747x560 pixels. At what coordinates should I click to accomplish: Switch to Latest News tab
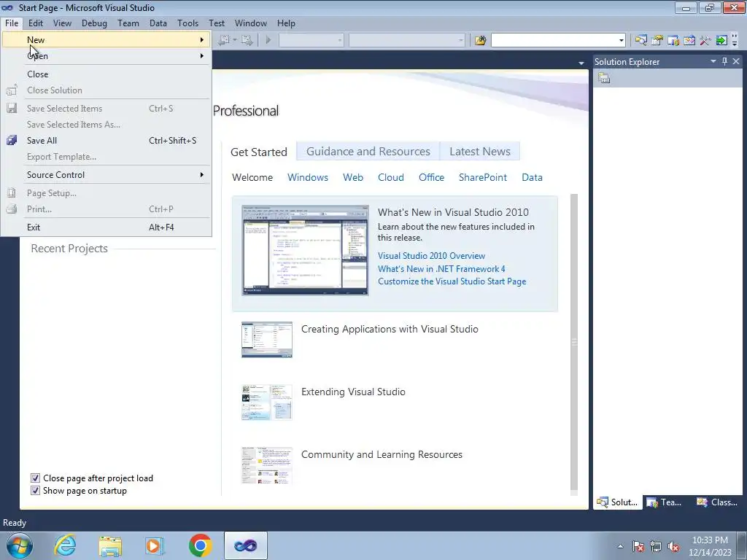tap(480, 152)
